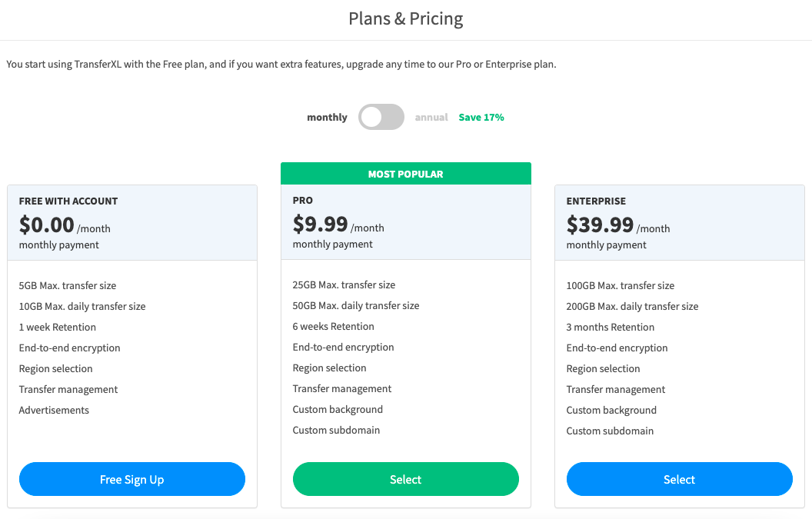Image resolution: width=812 pixels, height=519 pixels.
Task: Choose the Pro plan with green Select button
Action: point(405,479)
